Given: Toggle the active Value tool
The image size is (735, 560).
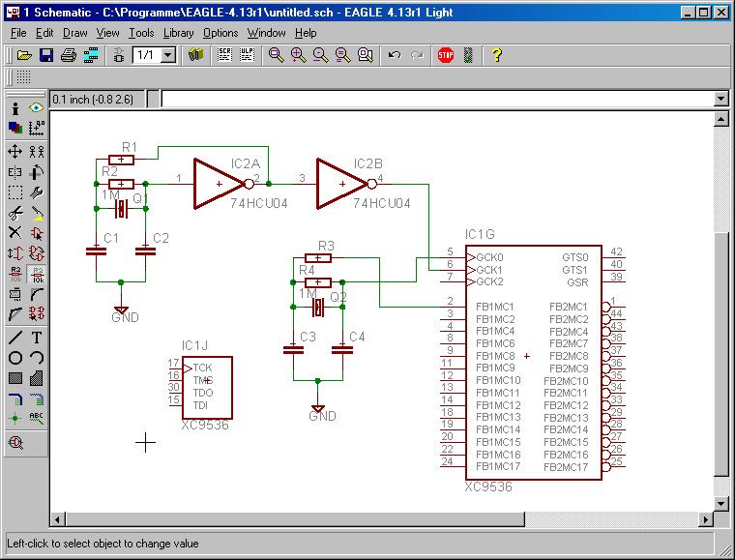Looking at the screenshot, I should [36, 274].
